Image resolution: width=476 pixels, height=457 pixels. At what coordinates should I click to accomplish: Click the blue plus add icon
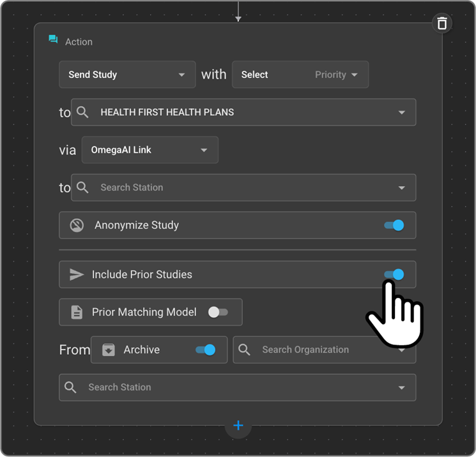tap(238, 426)
